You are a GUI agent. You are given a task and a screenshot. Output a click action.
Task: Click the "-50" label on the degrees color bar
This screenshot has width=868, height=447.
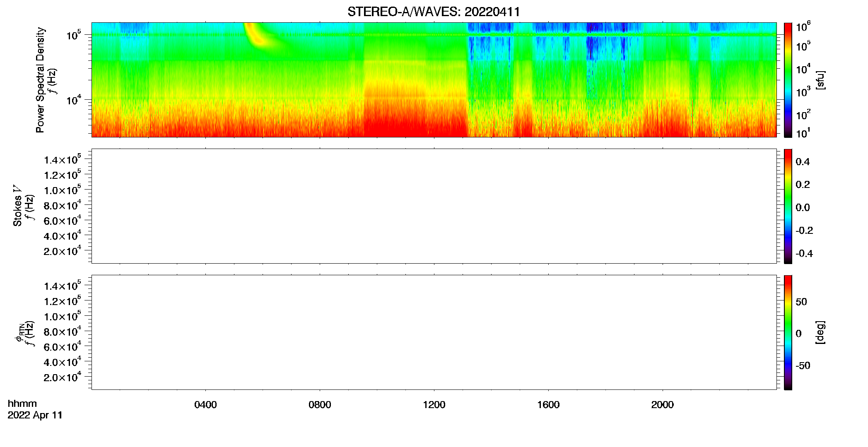(x=803, y=365)
